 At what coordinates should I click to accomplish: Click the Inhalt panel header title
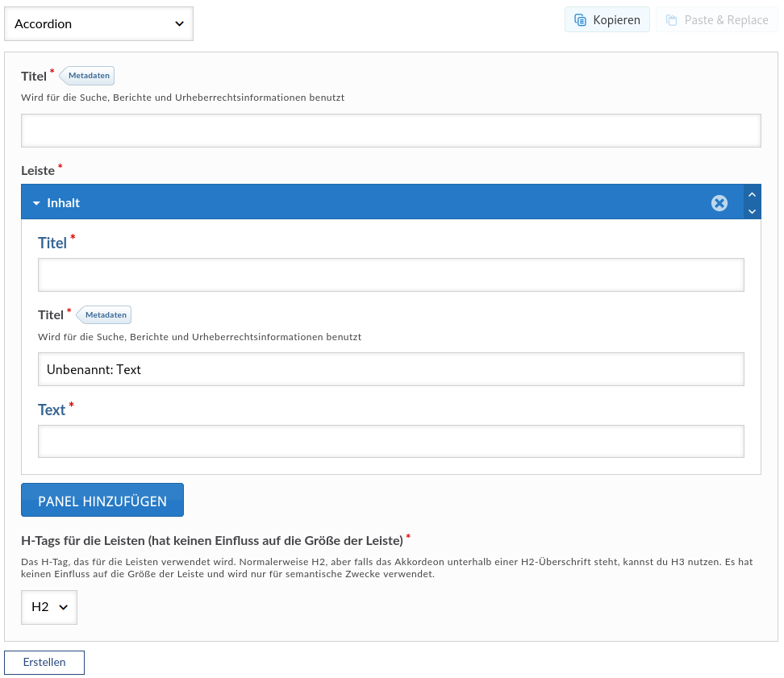[64, 203]
